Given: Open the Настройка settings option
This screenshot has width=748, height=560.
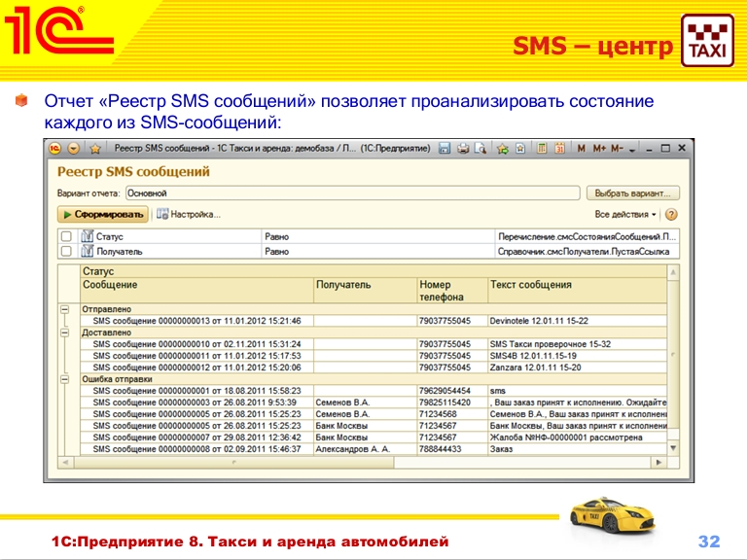Looking at the screenshot, I should tap(189, 215).
